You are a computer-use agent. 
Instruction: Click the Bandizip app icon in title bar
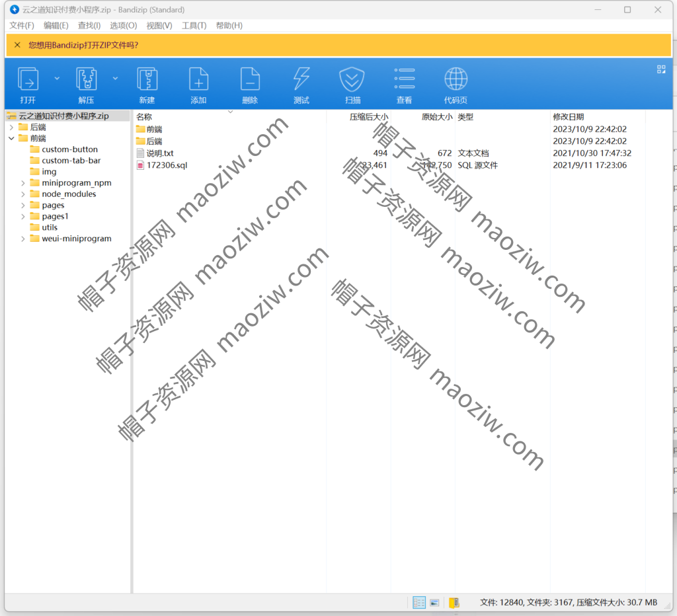(15, 9)
